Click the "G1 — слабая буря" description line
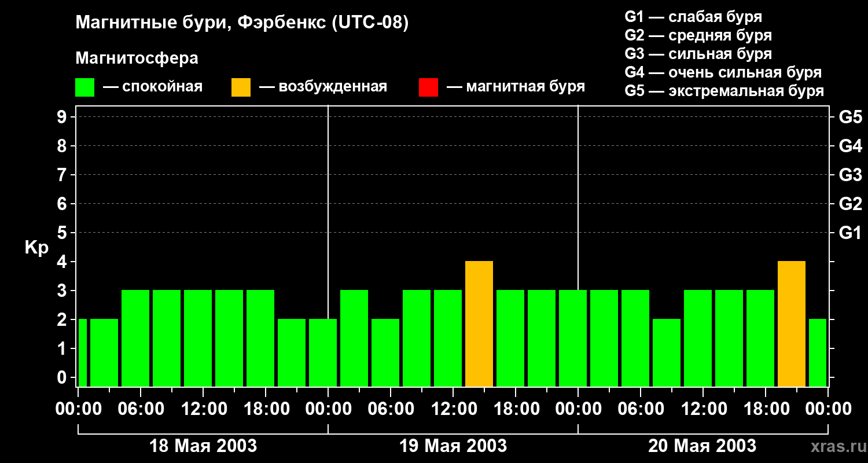Screen dimensions: 868x463 point(693,17)
